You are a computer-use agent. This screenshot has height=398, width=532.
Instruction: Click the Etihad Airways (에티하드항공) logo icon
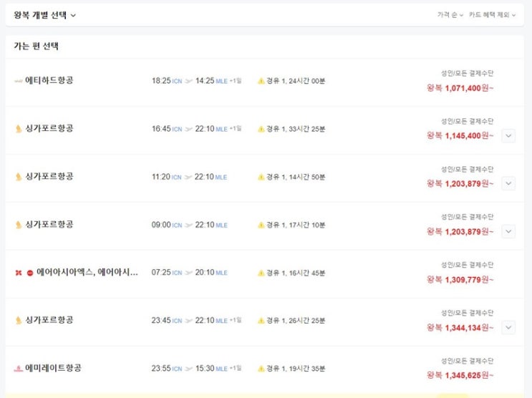(x=19, y=81)
